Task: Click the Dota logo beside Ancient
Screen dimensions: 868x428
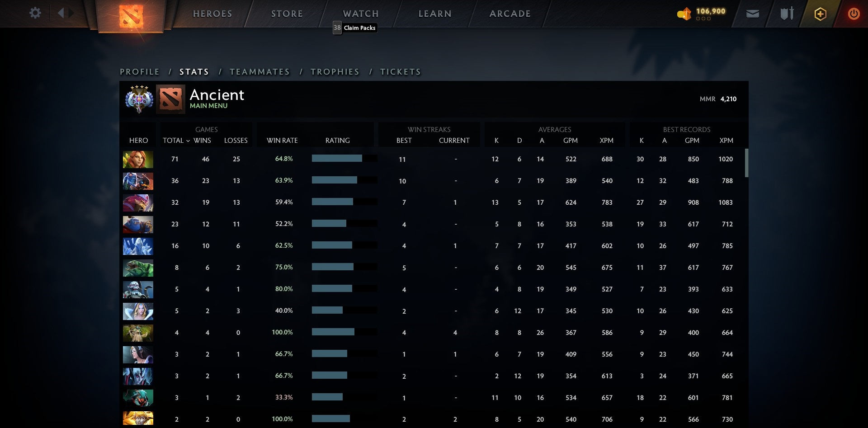Action: pos(170,99)
